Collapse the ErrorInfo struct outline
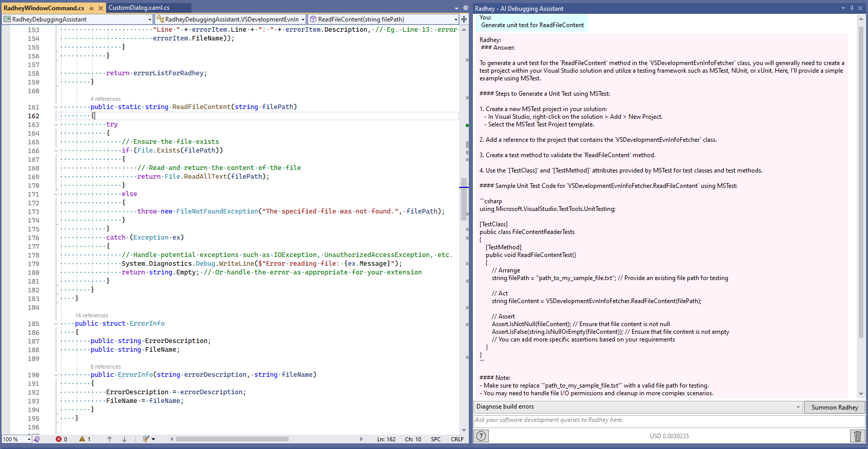This screenshot has width=868, height=449. tap(56, 324)
